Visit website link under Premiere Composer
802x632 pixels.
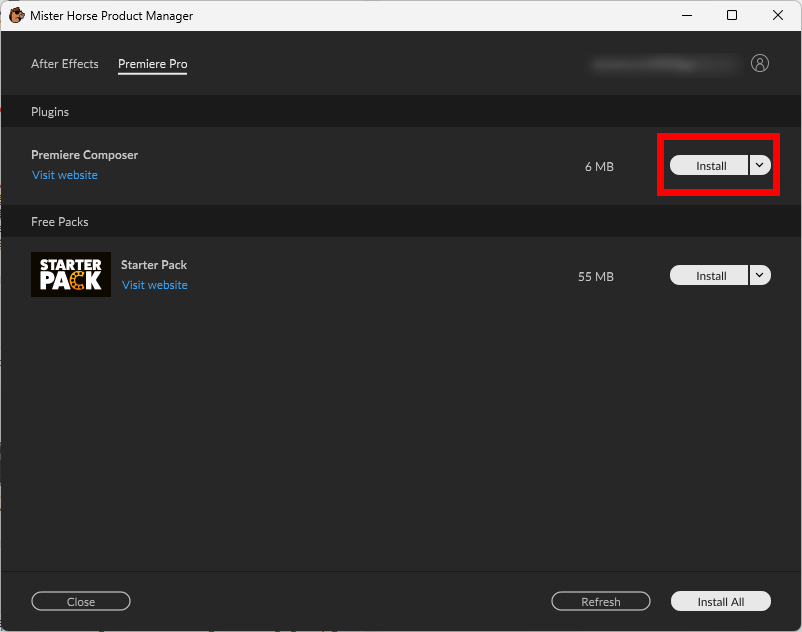click(65, 175)
